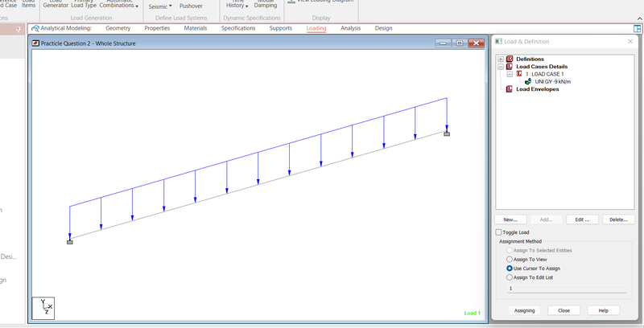The width and height of the screenshot is (644, 328).
Task: Select the Assign To View option
Action: pyautogui.click(x=510, y=259)
